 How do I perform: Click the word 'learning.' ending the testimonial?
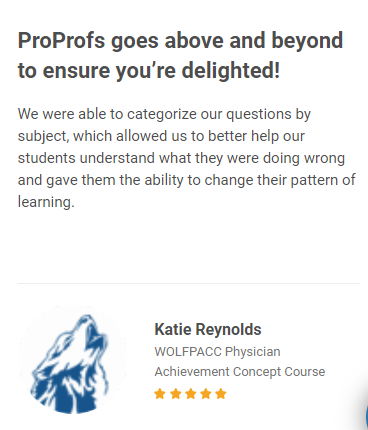point(46,202)
